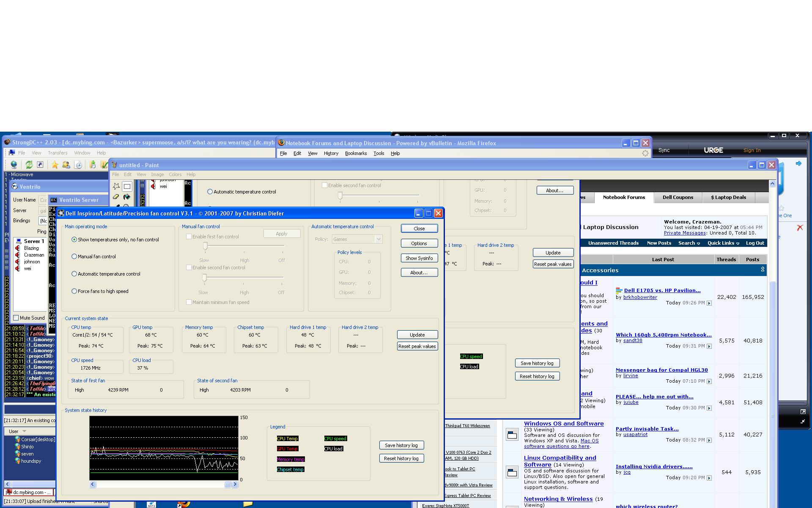
Task: Toggle Maintain minimum fan speed checkbox
Action: coord(189,302)
